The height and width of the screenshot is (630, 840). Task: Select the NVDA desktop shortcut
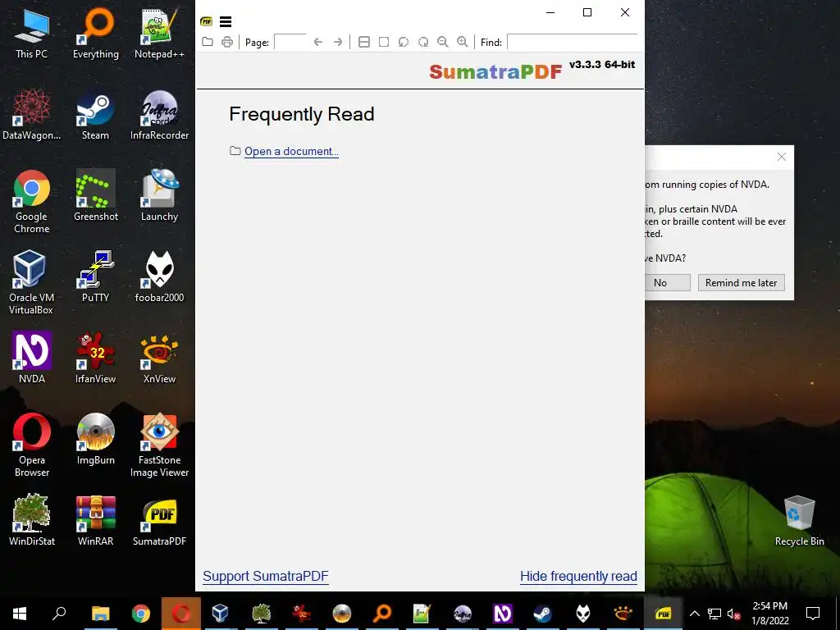[32, 358]
